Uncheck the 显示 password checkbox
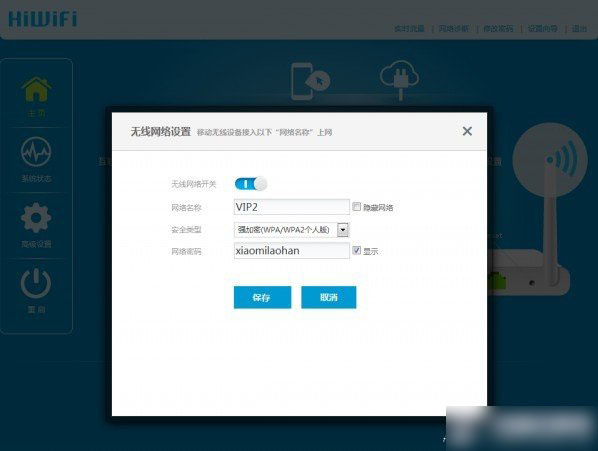Image resolution: width=598 pixels, height=451 pixels. pos(356,250)
